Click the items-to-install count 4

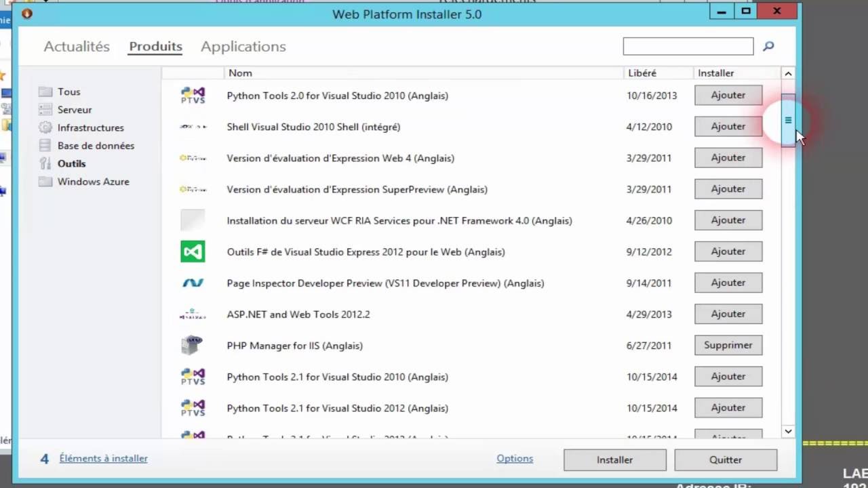[45, 459]
